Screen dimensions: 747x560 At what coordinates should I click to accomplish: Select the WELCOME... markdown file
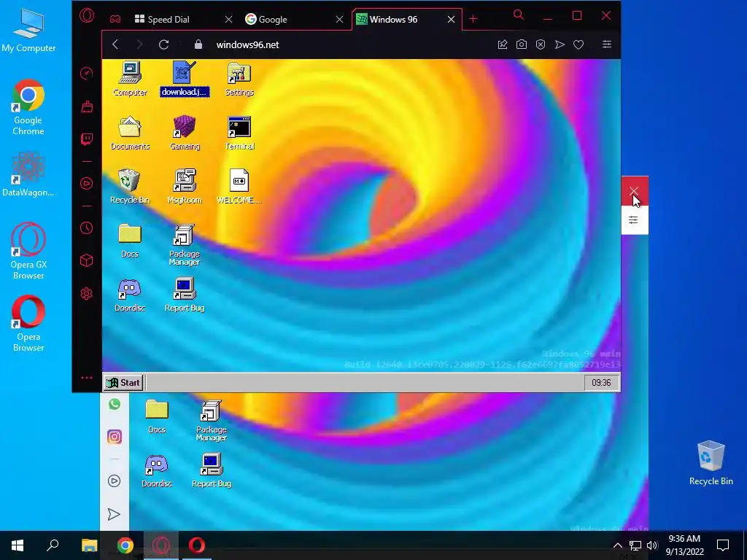pyautogui.click(x=239, y=187)
